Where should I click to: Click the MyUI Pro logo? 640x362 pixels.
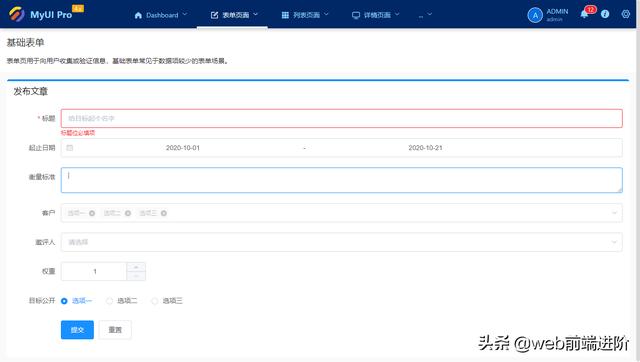(41, 14)
